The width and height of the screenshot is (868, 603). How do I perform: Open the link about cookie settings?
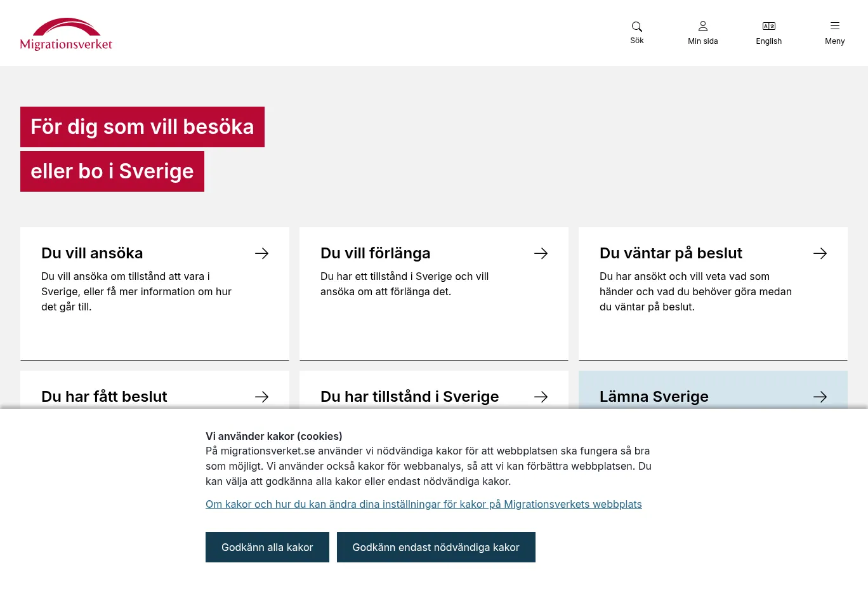pos(423,504)
